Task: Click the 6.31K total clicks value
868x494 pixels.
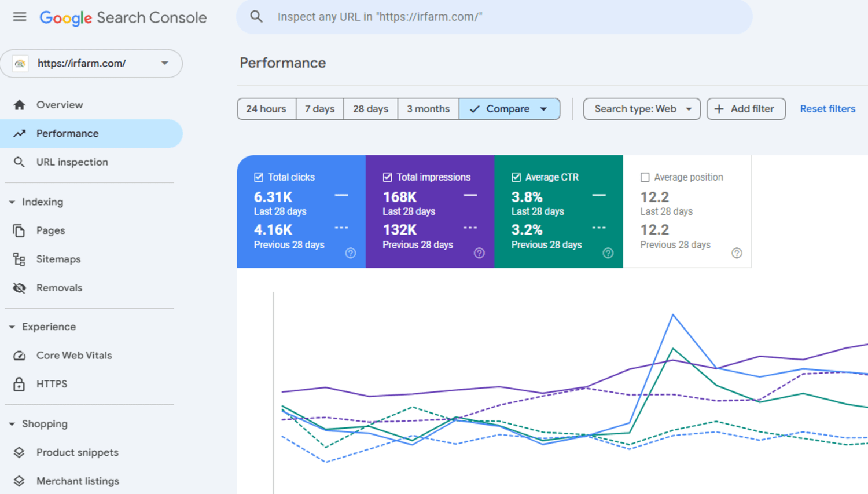Action: [x=273, y=197]
